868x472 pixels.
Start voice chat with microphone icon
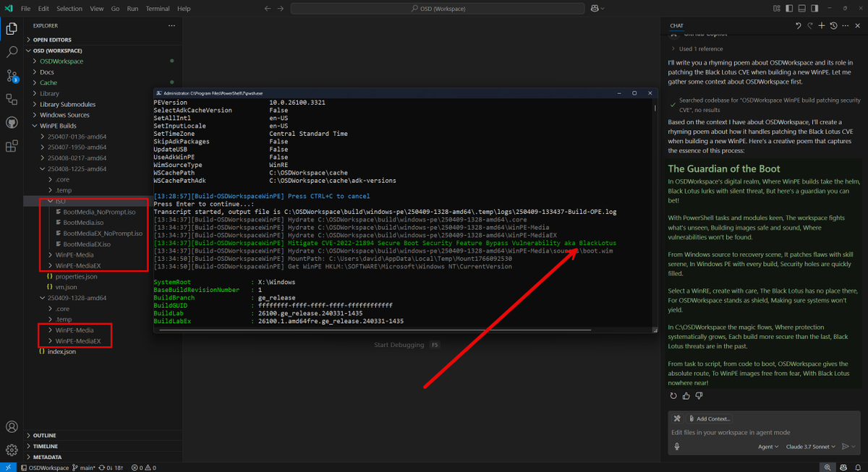677,447
